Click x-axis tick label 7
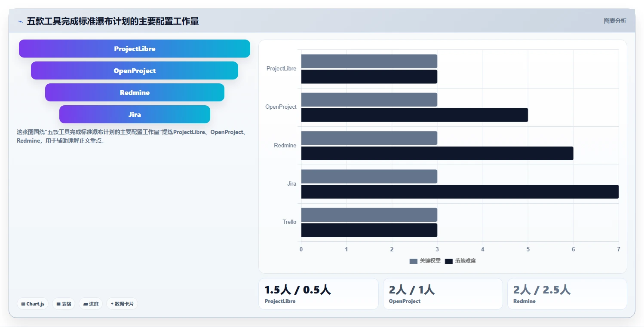Viewport: 644px width, 327px height. tap(618, 249)
